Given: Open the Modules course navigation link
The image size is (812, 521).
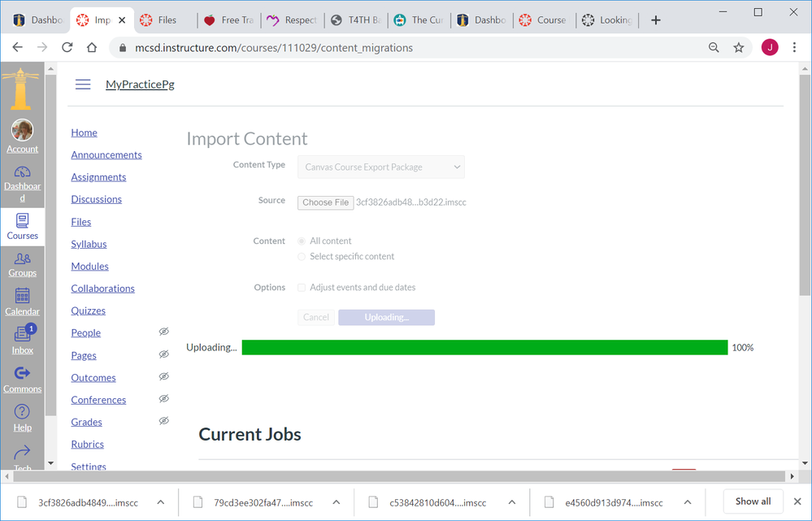Looking at the screenshot, I should pyautogui.click(x=89, y=267).
